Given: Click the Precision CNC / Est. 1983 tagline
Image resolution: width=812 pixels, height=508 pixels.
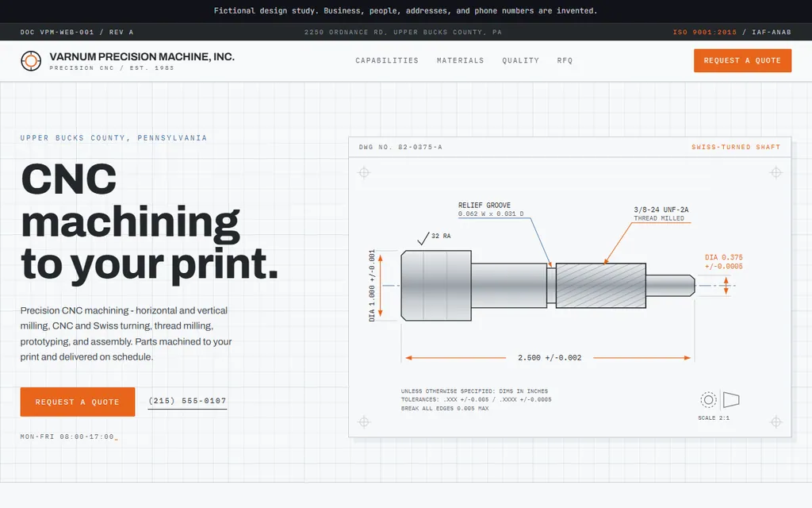Looking at the screenshot, I should (112, 68).
